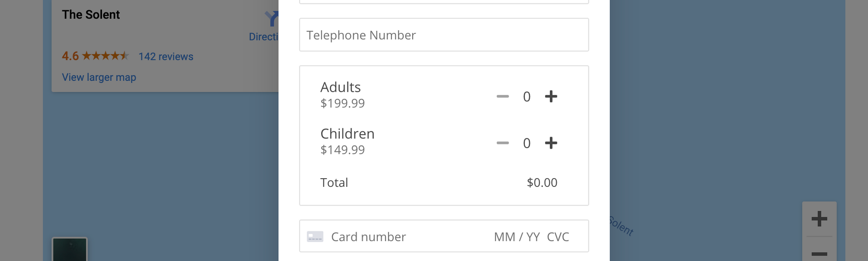The height and width of the screenshot is (261, 868).
Task: Open View larger map link
Action: (99, 77)
